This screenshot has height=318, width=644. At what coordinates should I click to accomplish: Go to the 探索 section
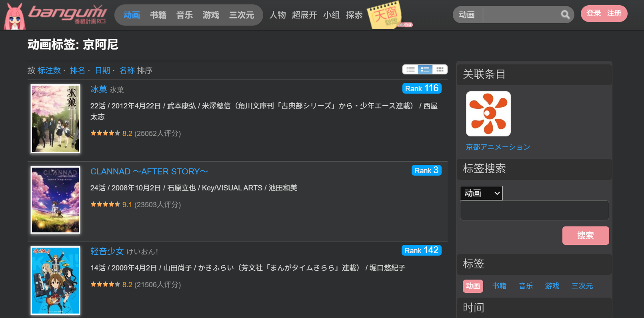354,15
